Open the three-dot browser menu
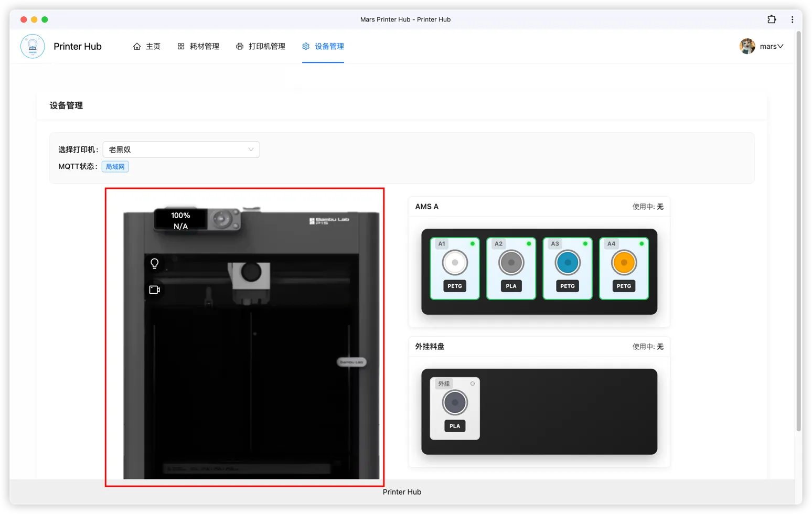The image size is (812, 514). 792,19
